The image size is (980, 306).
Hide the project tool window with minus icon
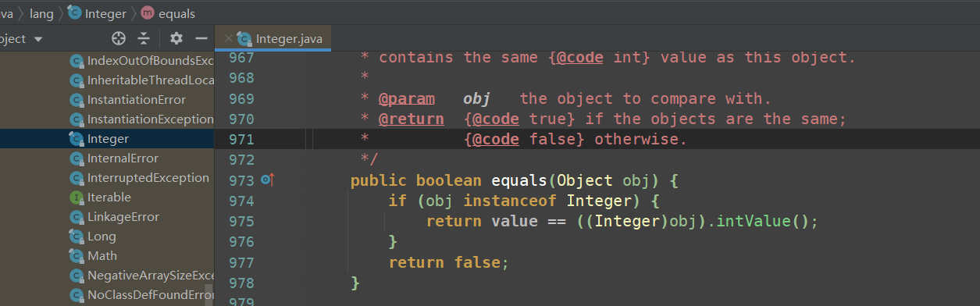click(x=201, y=38)
